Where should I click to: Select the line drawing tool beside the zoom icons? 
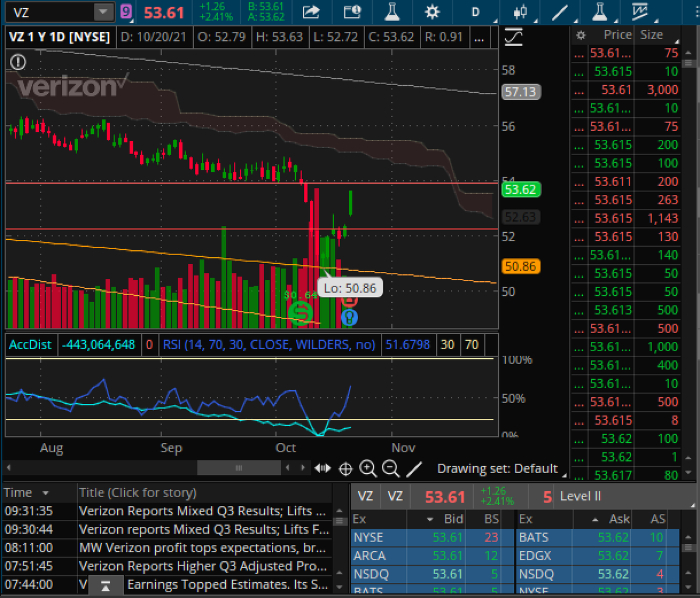[x=414, y=468]
